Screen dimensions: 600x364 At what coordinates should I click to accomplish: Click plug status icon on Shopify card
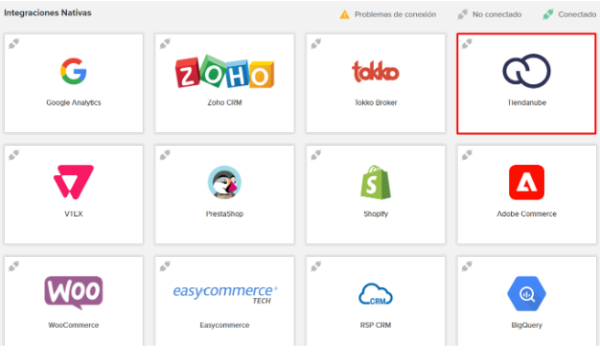[x=315, y=155]
